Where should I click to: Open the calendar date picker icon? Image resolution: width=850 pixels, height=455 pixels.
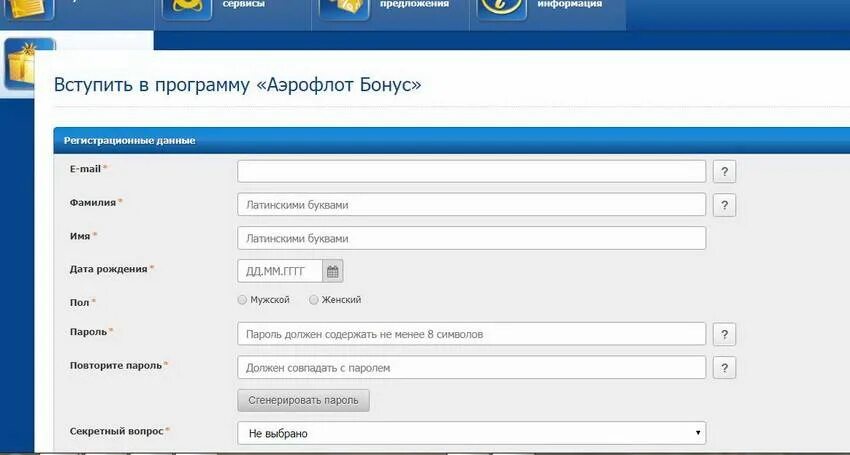tap(333, 271)
